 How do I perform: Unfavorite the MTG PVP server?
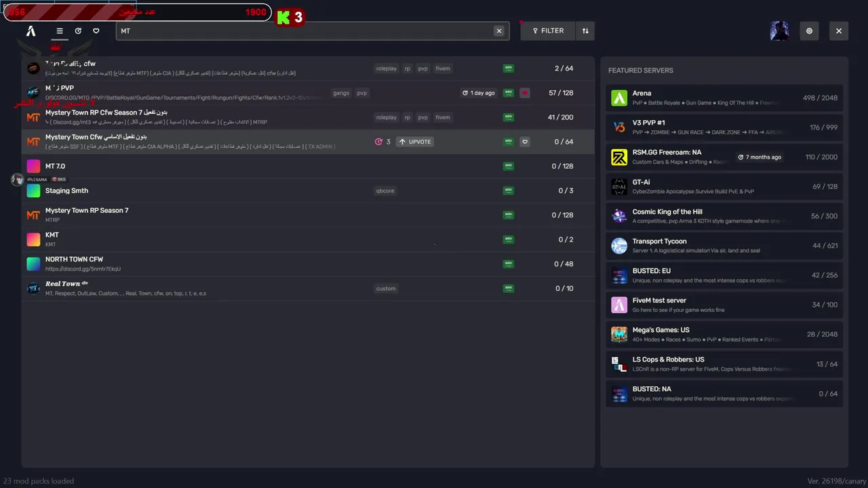point(525,93)
